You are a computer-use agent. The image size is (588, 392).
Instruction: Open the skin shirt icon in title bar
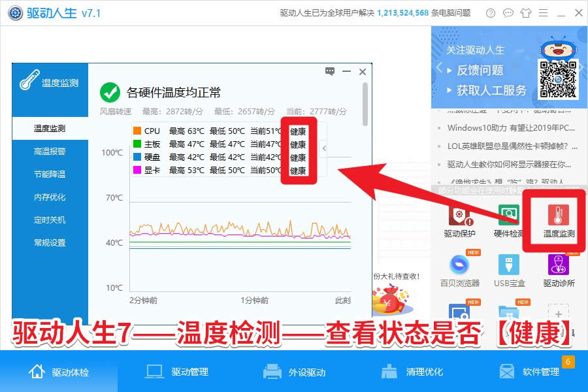[x=526, y=13]
